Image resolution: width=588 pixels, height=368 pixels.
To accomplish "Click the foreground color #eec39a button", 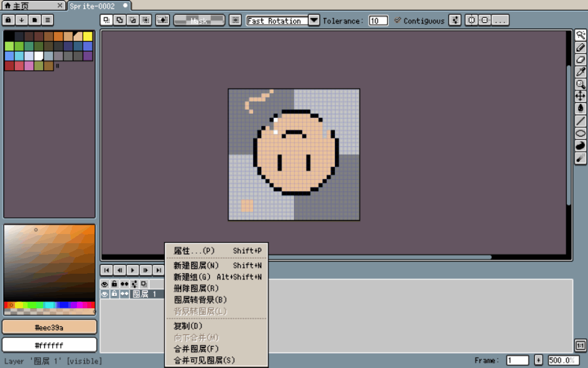I will (49, 327).
